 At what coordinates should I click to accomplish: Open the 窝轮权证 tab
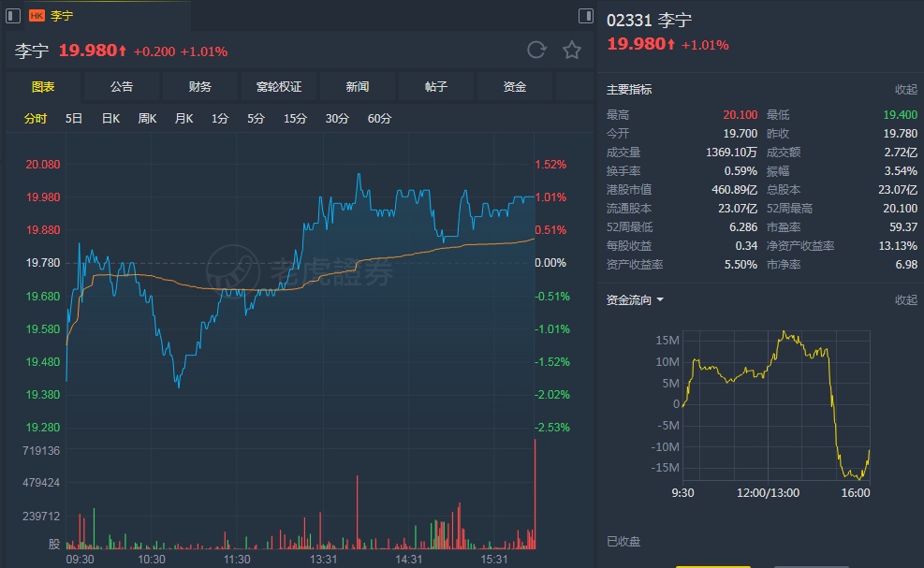tap(279, 87)
